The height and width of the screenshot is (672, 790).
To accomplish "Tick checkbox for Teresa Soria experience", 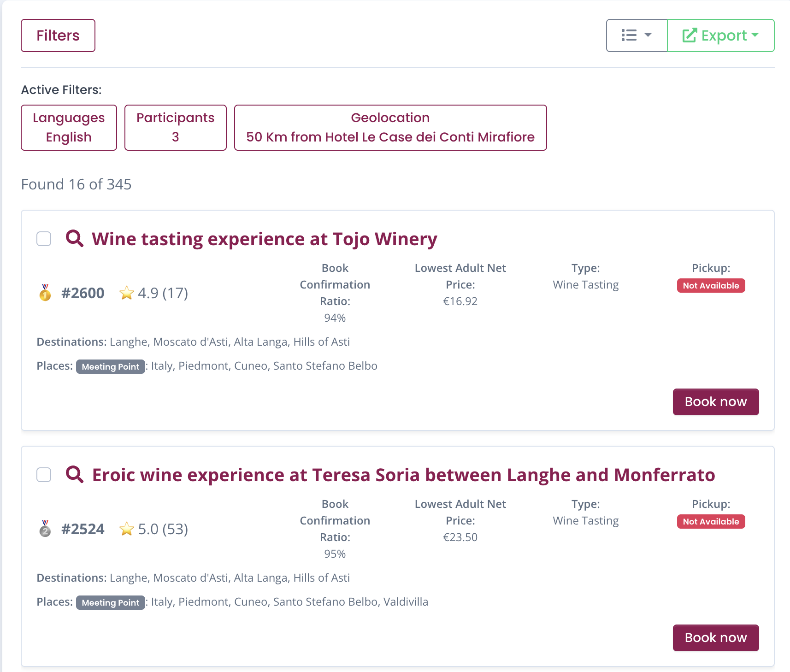I will (x=44, y=475).
